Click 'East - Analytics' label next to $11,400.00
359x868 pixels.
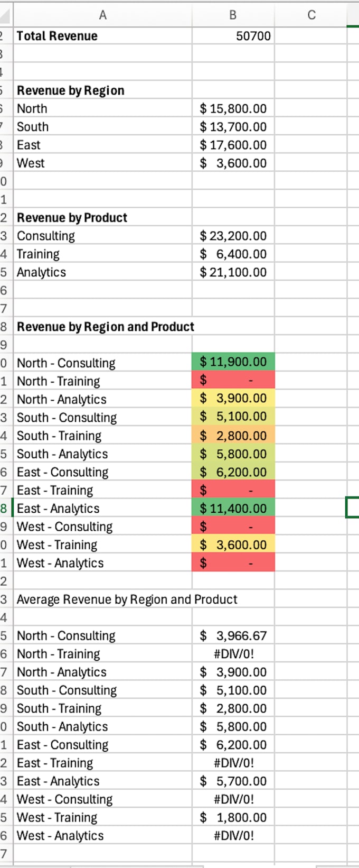click(102, 508)
